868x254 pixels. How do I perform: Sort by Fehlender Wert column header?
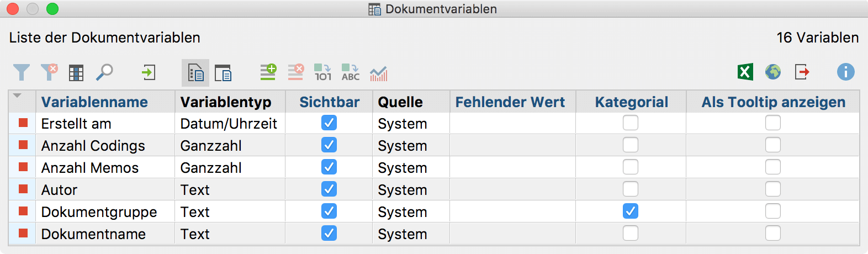512,102
